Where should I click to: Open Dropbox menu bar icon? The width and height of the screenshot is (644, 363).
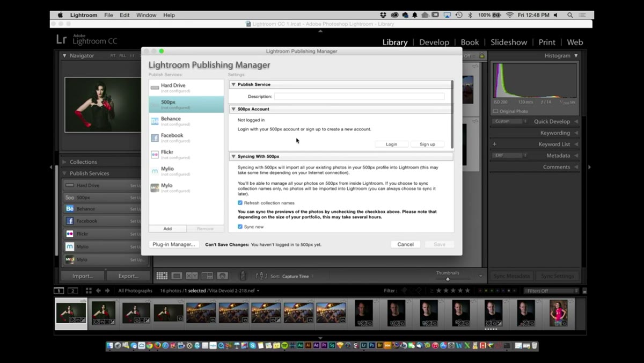[383, 15]
